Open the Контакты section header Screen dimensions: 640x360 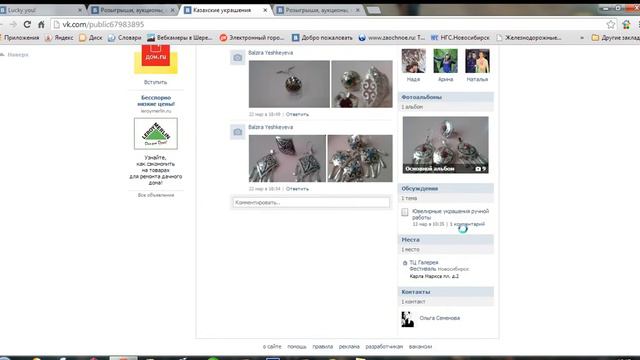pos(446,292)
